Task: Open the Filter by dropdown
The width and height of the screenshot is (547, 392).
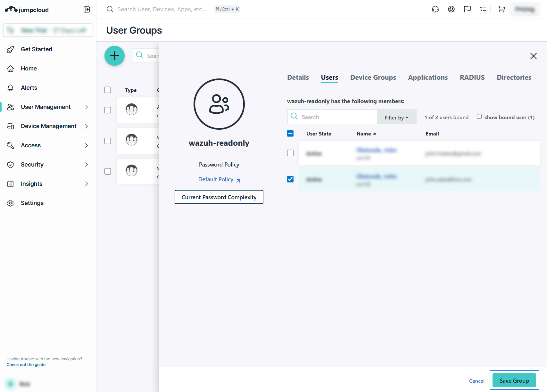Action: pyautogui.click(x=396, y=118)
